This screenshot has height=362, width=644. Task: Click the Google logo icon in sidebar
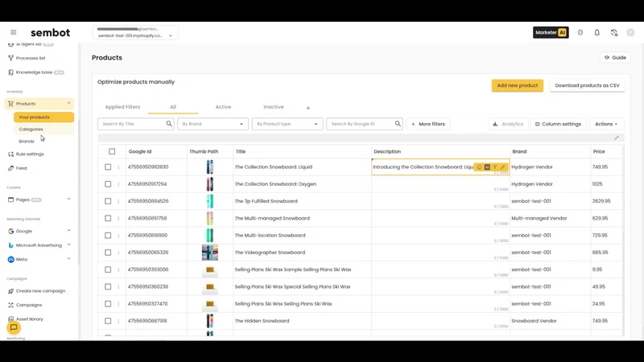pos(10,232)
